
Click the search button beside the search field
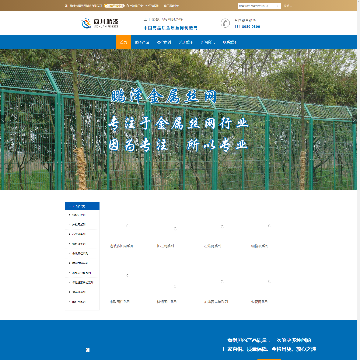(x=287, y=6)
